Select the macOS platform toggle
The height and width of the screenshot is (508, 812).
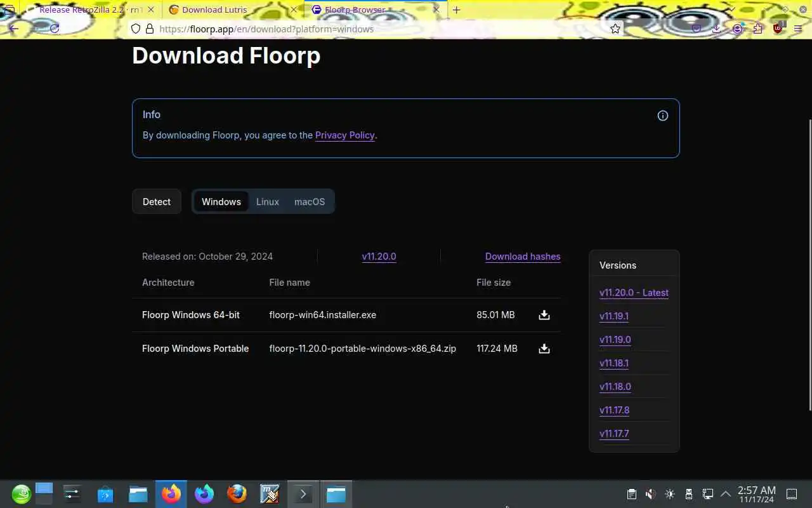(310, 202)
